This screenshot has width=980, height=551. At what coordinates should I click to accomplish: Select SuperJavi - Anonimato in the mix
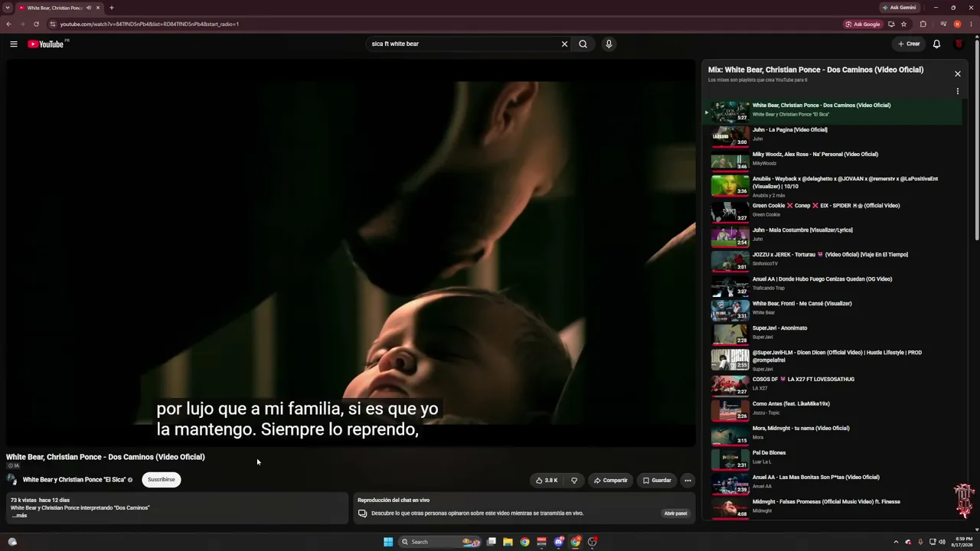tap(833, 334)
